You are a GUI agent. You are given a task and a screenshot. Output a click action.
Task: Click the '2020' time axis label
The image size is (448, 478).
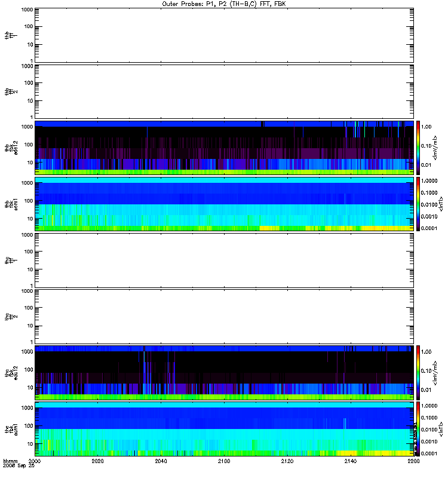coord(97,461)
